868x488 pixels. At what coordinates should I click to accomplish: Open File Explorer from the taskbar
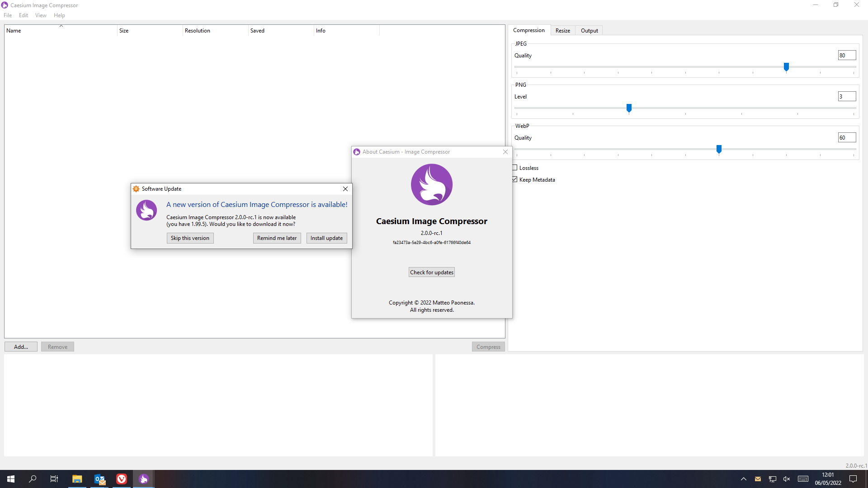coord(77,479)
